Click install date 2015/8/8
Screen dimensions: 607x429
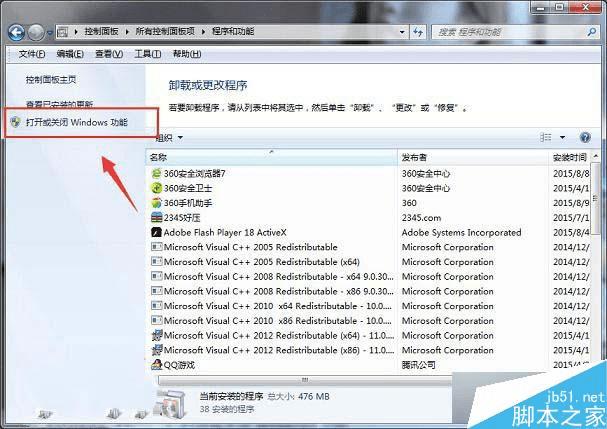[x=571, y=173]
